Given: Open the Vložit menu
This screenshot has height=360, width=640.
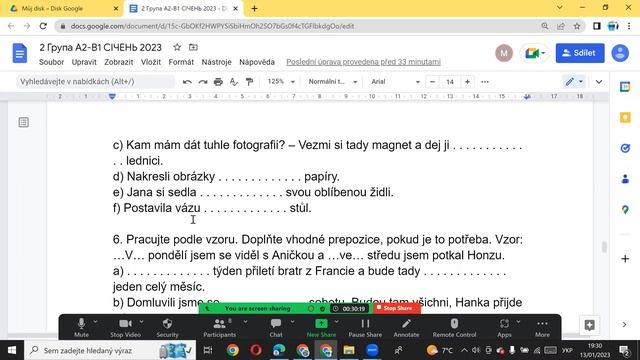Looking at the screenshot, I should click(151, 62).
